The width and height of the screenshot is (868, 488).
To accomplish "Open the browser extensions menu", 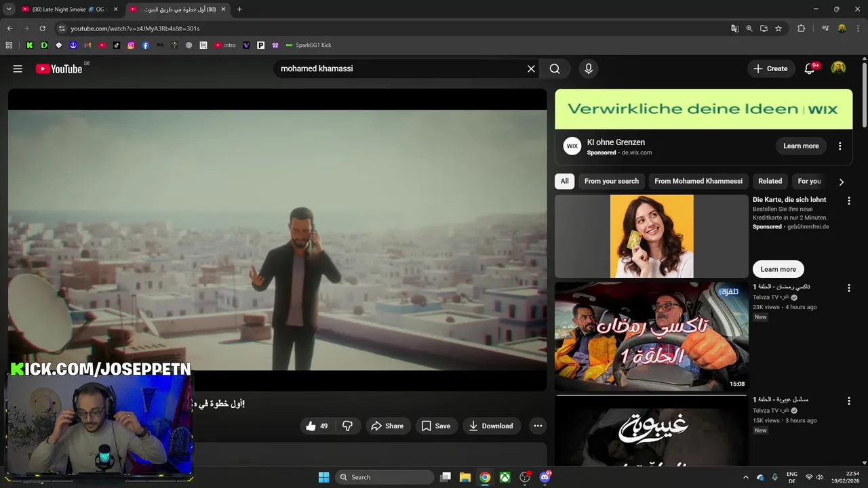I will click(x=801, y=28).
